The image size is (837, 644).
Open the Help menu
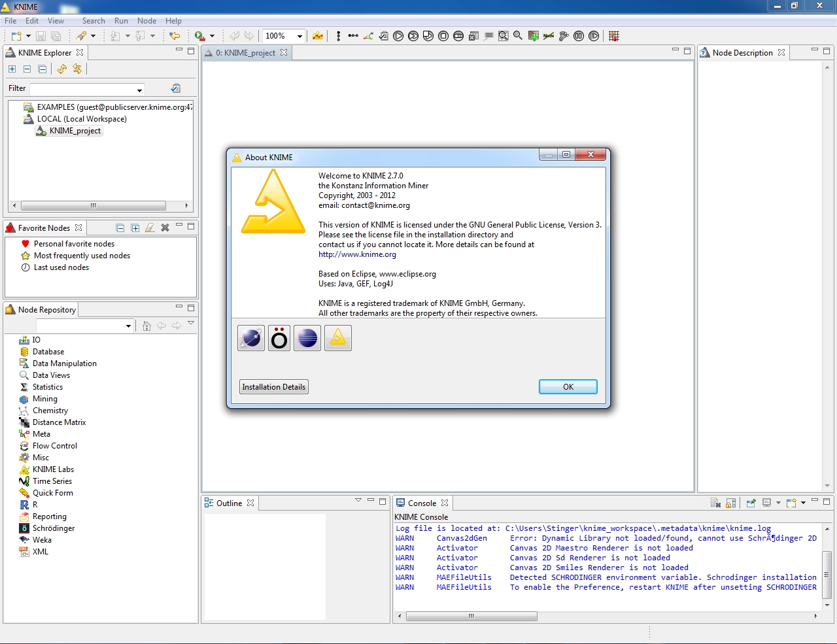[x=173, y=21]
